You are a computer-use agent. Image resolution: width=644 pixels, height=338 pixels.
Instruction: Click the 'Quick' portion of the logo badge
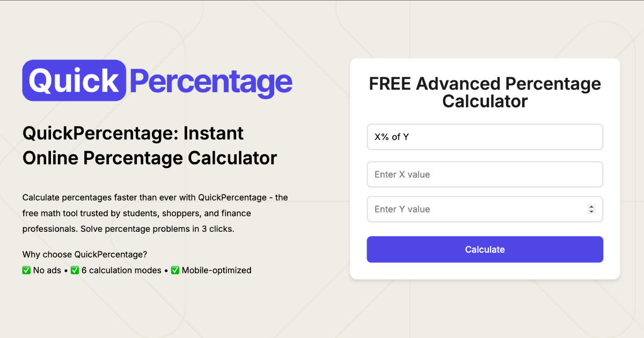(74, 80)
